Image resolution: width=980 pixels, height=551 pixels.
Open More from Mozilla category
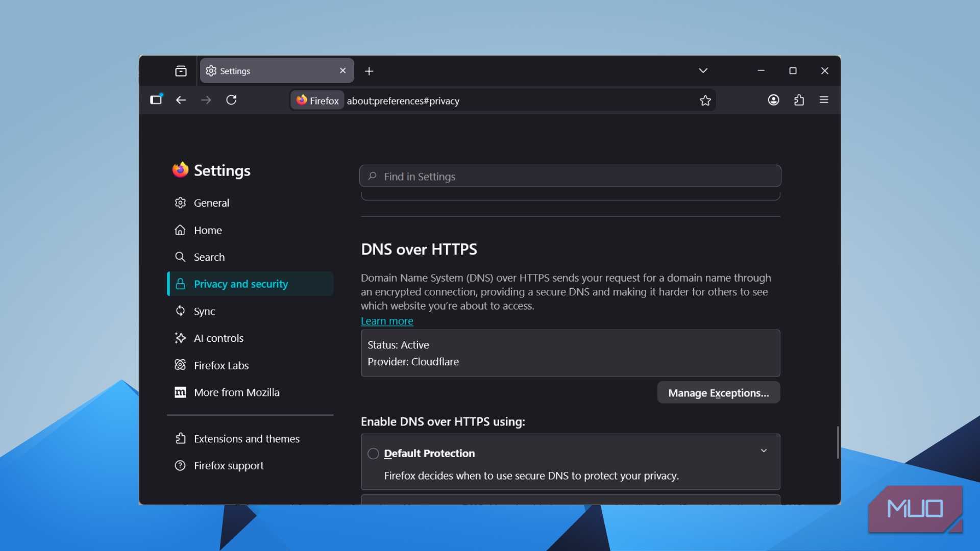click(250, 392)
